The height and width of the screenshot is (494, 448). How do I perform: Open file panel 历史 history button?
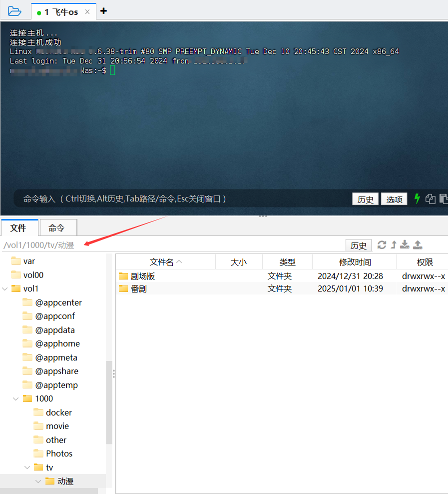[x=359, y=245]
